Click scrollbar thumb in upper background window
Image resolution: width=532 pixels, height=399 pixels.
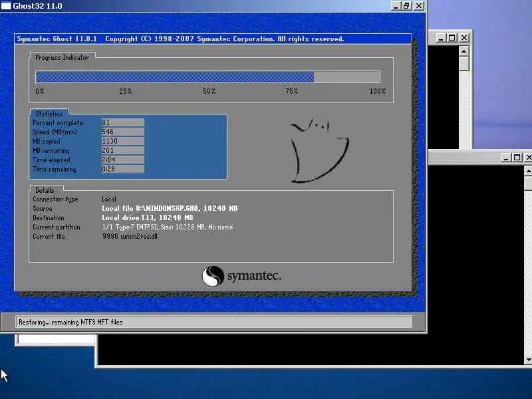coord(464,64)
